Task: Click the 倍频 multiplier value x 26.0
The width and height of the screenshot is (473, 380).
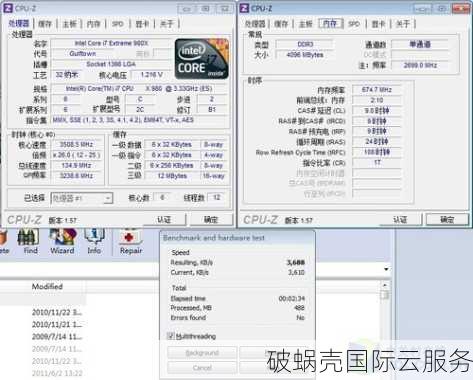Action: coord(76,155)
